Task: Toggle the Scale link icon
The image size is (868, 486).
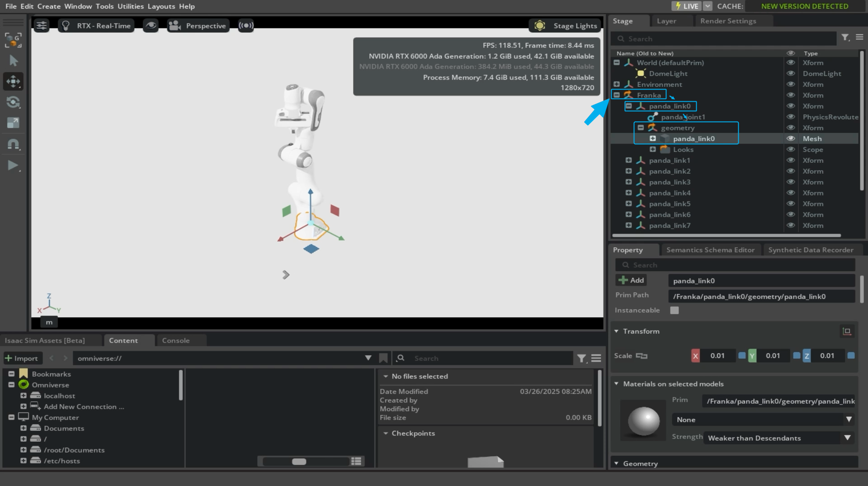Action: coord(642,356)
